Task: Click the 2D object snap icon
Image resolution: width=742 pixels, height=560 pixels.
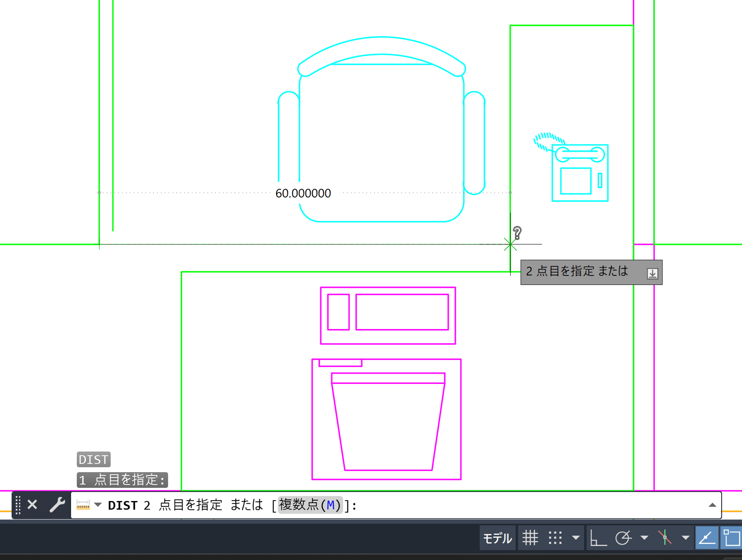Action: coord(732,538)
